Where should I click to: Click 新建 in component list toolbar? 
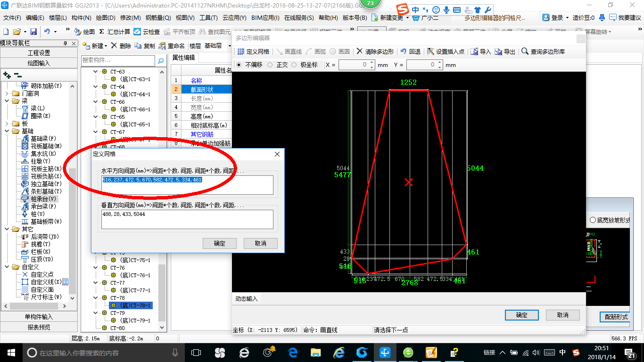click(x=95, y=46)
